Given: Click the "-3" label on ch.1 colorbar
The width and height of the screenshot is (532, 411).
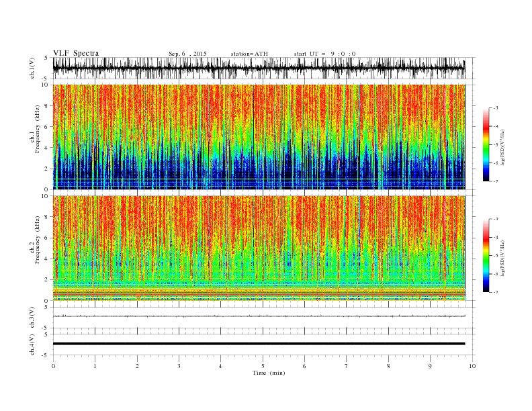Looking at the screenshot, I should click(x=495, y=108).
